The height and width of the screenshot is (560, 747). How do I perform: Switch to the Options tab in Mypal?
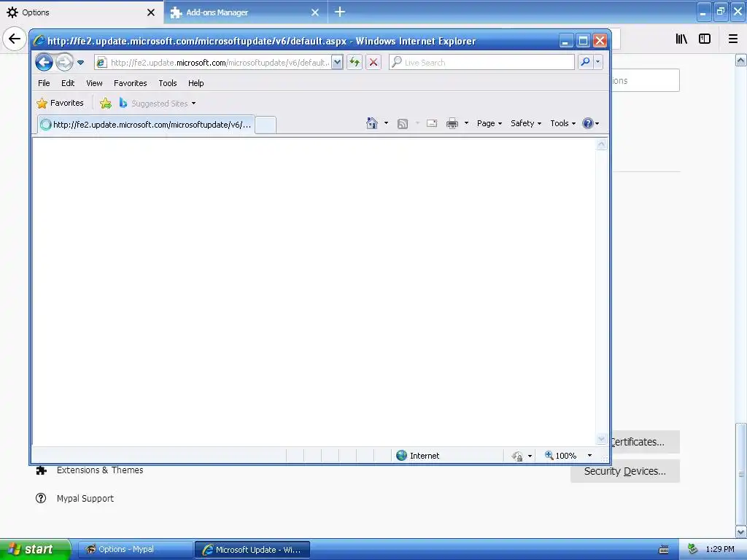[x=81, y=12]
